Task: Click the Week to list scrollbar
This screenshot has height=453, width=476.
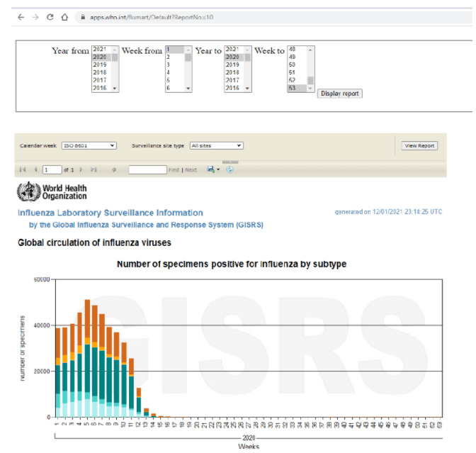Action: [310, 68]
